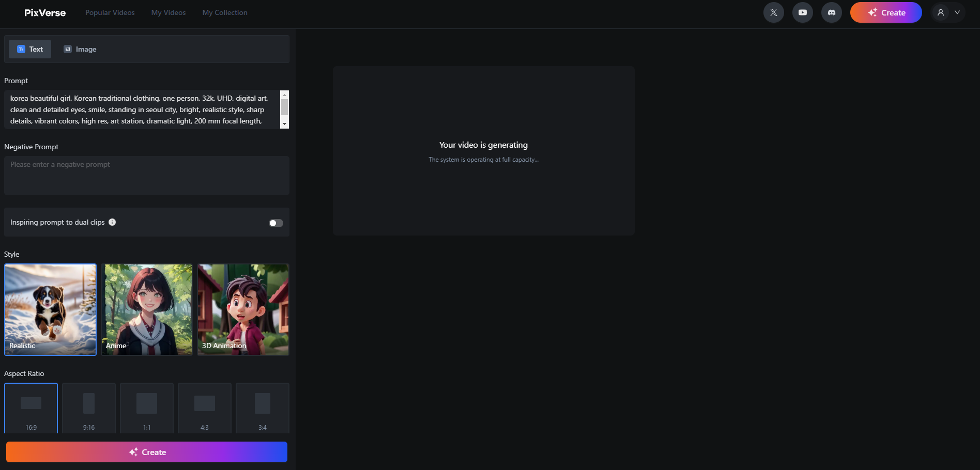Click the large Create button at bottom
The height and width of the screenshot is (470, 980).
click(x=147, y=452)
